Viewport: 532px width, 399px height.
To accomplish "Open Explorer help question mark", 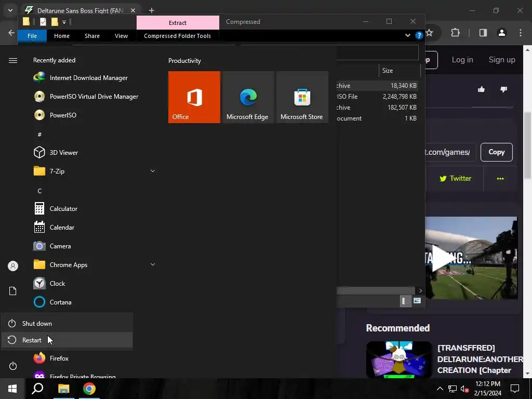I will click(x=419, y=35).
